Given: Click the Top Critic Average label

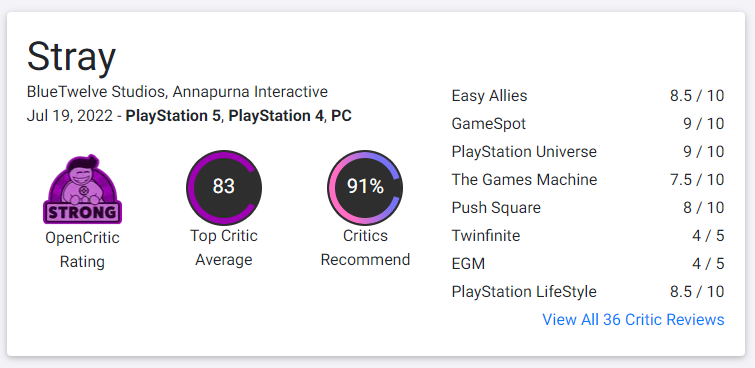Looking at the screenshot, I should 224,248.
